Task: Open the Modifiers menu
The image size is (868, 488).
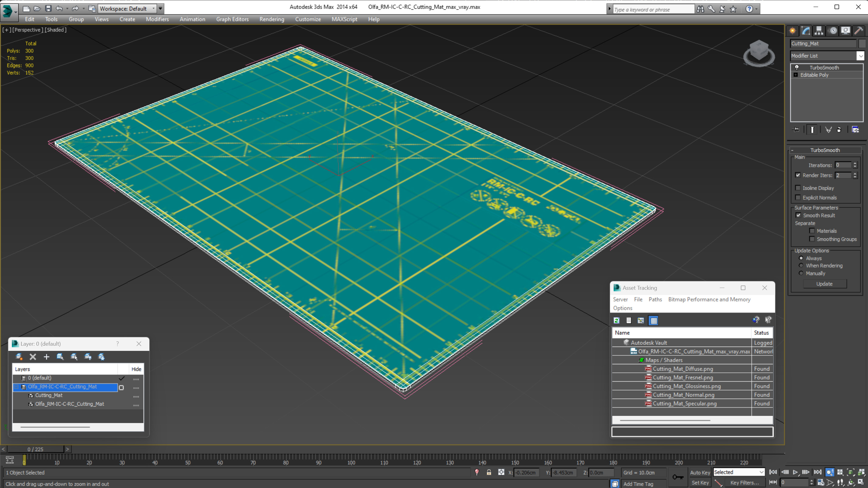Action: point(157,19)
